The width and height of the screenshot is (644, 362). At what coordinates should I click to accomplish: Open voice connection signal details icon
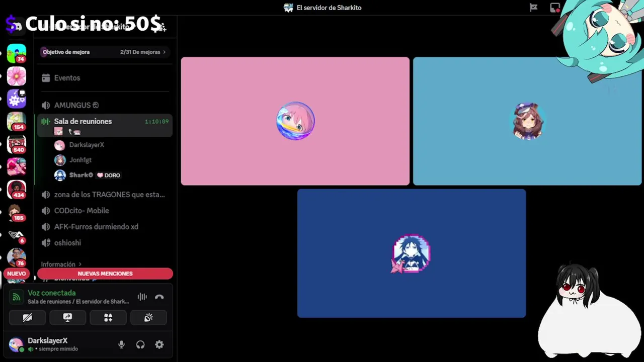point(17,297)
